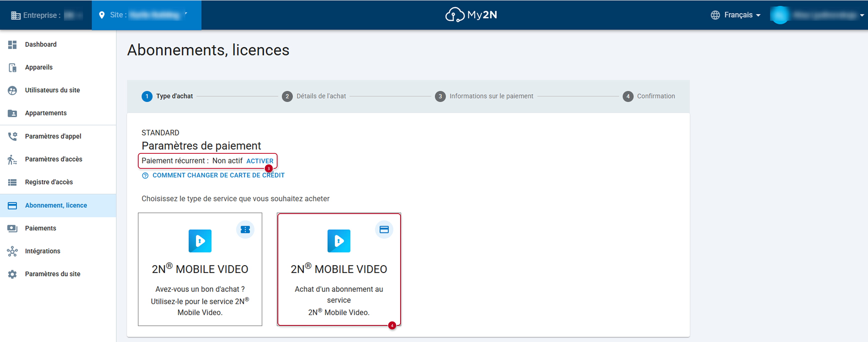The width and height of the screenshot is (868, 342).
Task: Open Paramètres du site menu item
Action: (x=58, y=274)
